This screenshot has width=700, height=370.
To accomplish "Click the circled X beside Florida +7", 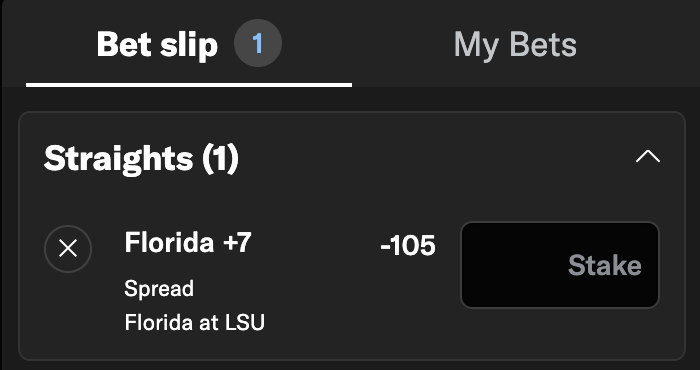I will point(68,249).
